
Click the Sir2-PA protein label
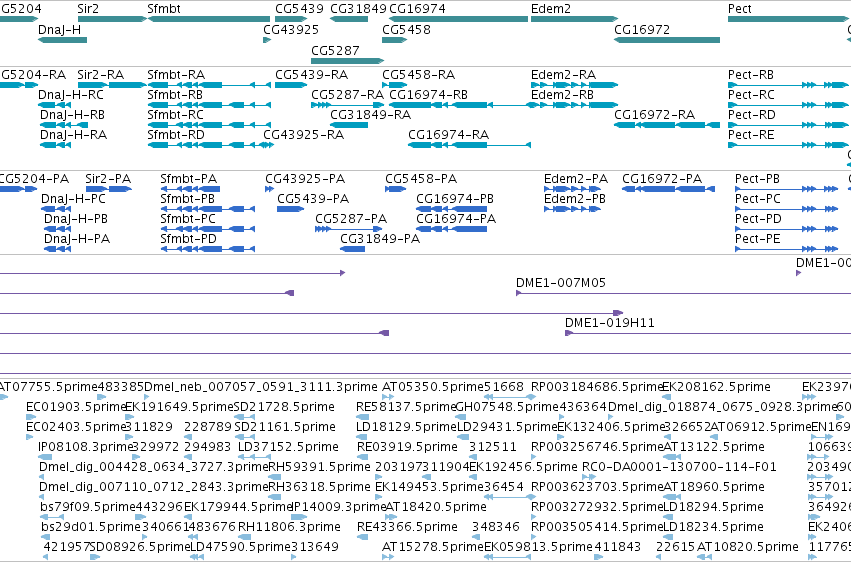click(108, 178)
